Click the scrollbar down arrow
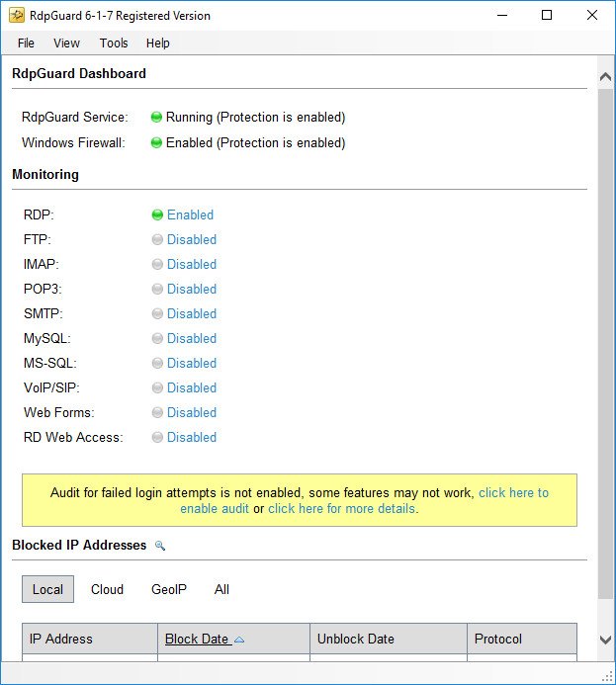Image resolution: width=616 pixels, height=685 pixels. click(605, 640)
